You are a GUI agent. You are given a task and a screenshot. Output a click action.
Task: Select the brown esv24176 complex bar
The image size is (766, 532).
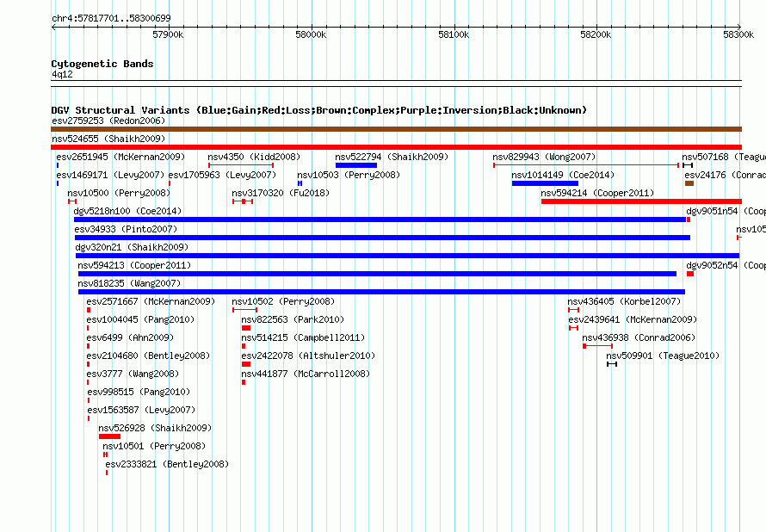(689, 183)
